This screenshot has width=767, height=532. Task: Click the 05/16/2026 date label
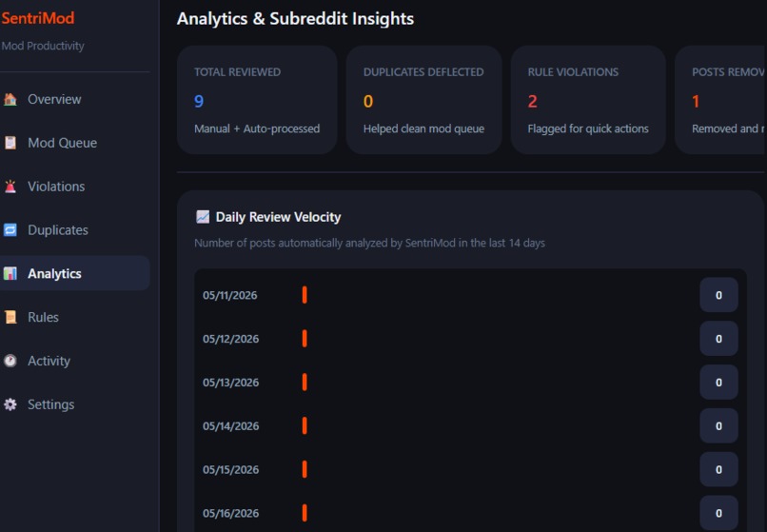[231, 513]
